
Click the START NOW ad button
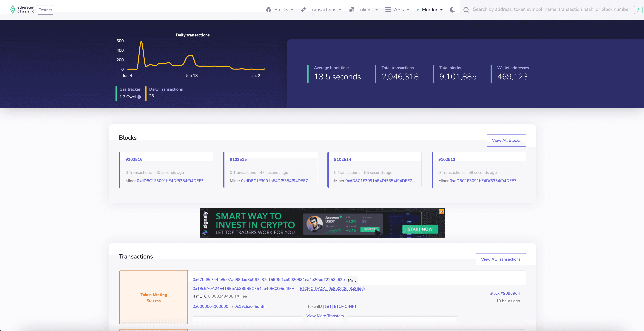click(420, 229)
